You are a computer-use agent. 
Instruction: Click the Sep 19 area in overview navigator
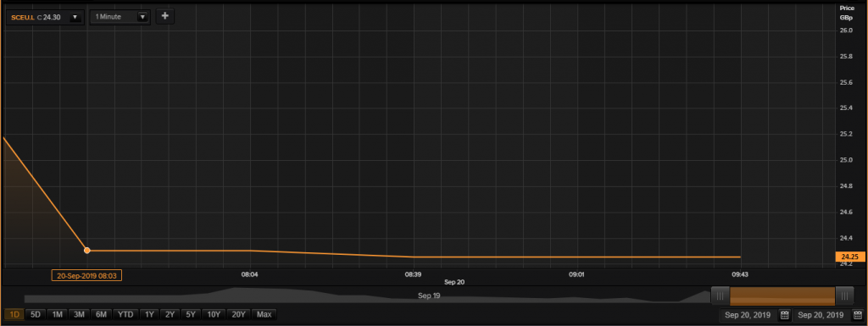click(x=429, y=296)
